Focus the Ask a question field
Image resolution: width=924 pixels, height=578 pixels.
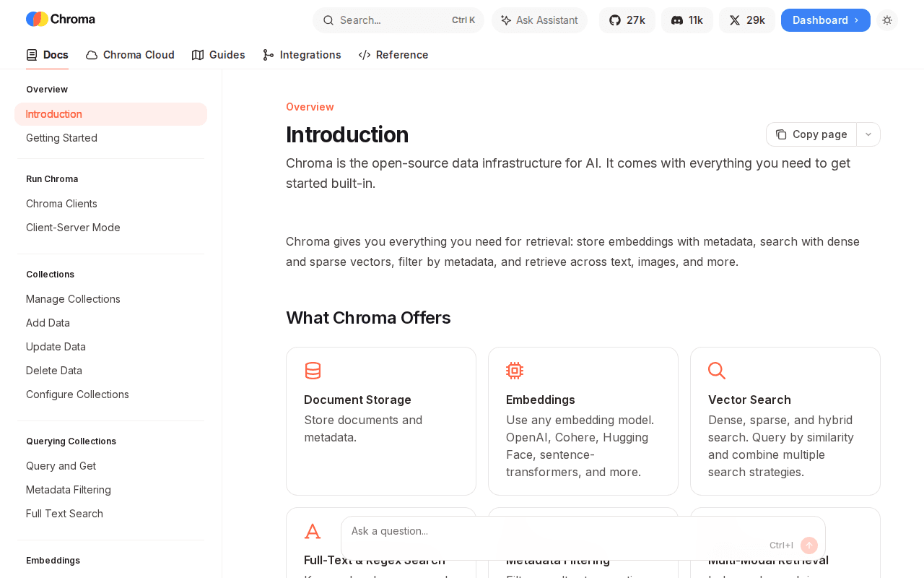coord(583,538)
